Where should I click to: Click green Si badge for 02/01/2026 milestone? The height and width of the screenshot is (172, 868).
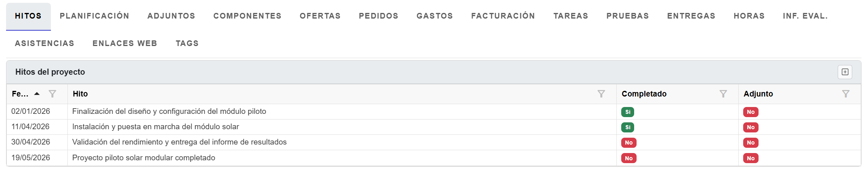tap(627, 112)
